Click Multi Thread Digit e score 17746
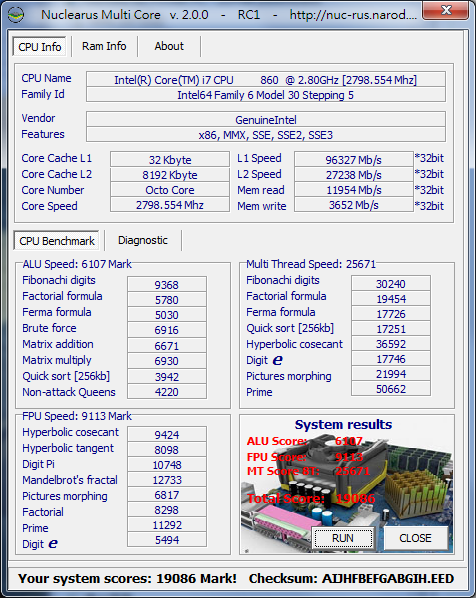The image size is (476, 598). 391,359
